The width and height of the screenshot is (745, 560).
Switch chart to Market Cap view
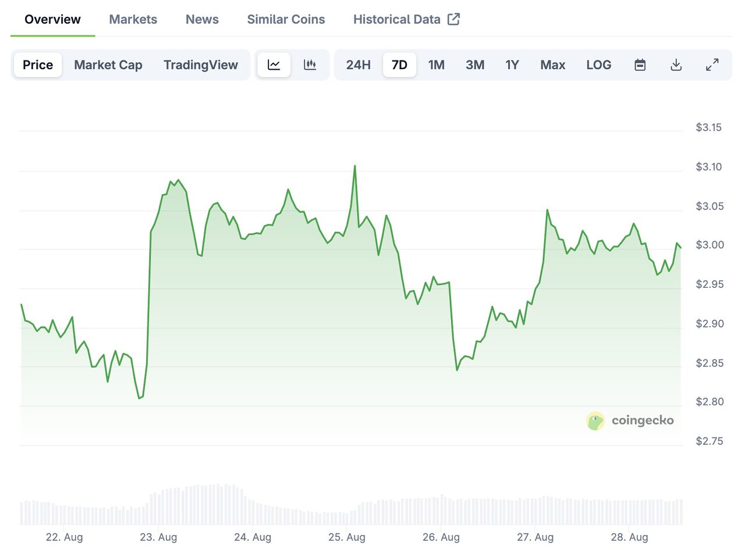[108, 65]
